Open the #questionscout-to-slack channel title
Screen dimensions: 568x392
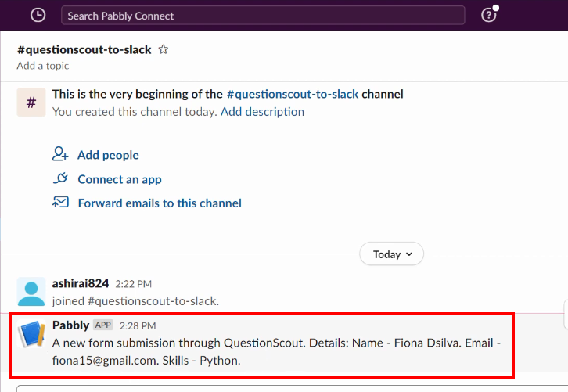84,49
